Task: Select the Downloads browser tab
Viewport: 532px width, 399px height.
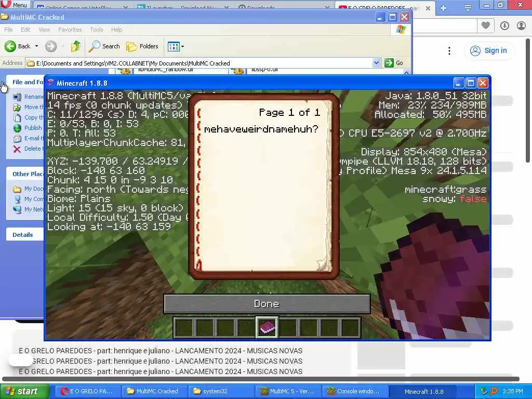Action: (284, 7)
